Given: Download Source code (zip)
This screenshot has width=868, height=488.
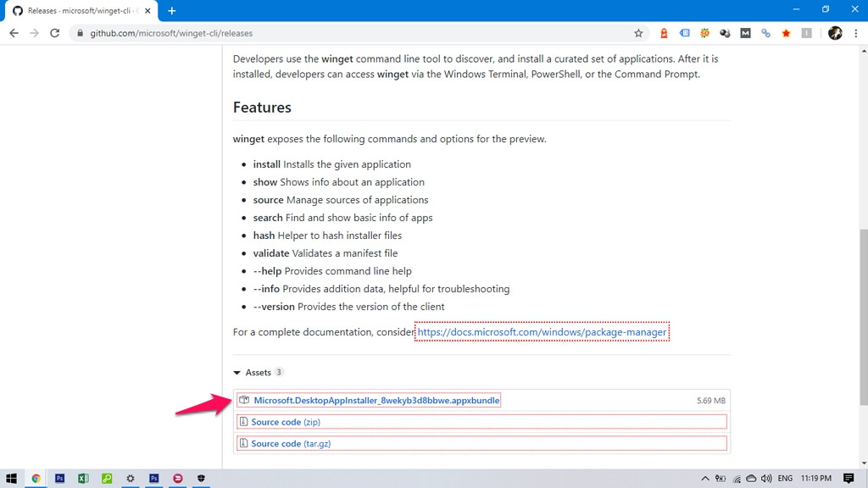Looking at the screenshot, I should 286,422.
